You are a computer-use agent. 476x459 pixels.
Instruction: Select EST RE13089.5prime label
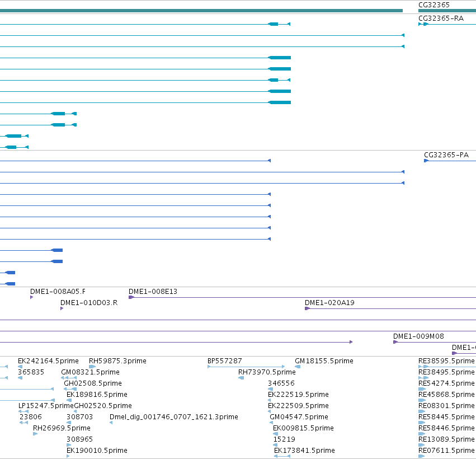coord(446,439)
